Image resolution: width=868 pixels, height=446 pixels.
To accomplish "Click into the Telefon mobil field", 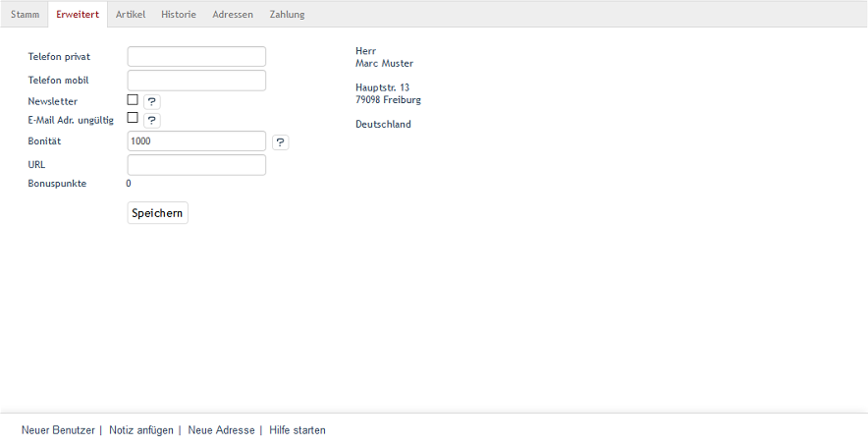I will click(x=196, y=81).
